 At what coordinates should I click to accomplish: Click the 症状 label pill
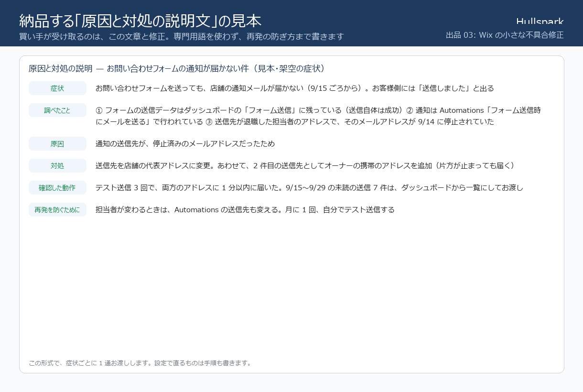(x=57, y=88)
